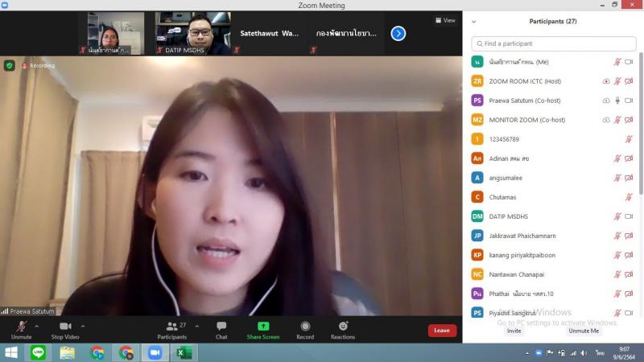Select DATIP MSDHS video thumbnail

tap(192, 33)
